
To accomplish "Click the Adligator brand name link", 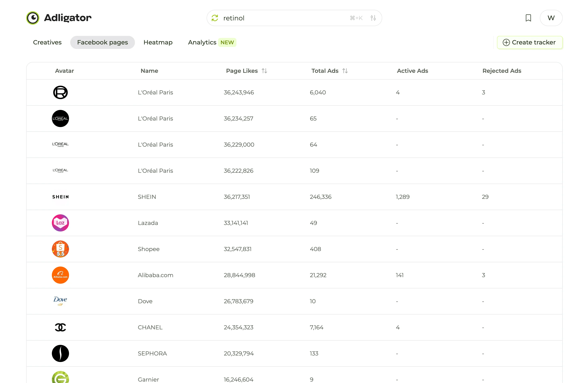I will point(67,18).
